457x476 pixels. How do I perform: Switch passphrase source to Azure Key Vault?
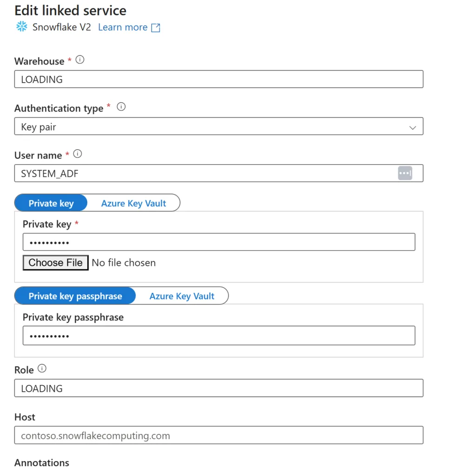click(182, 296)
